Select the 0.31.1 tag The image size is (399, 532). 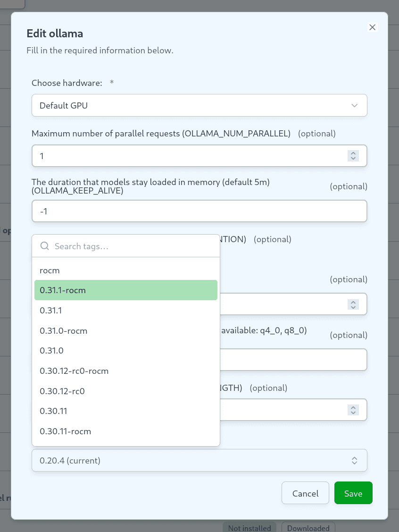coord(126,311)
